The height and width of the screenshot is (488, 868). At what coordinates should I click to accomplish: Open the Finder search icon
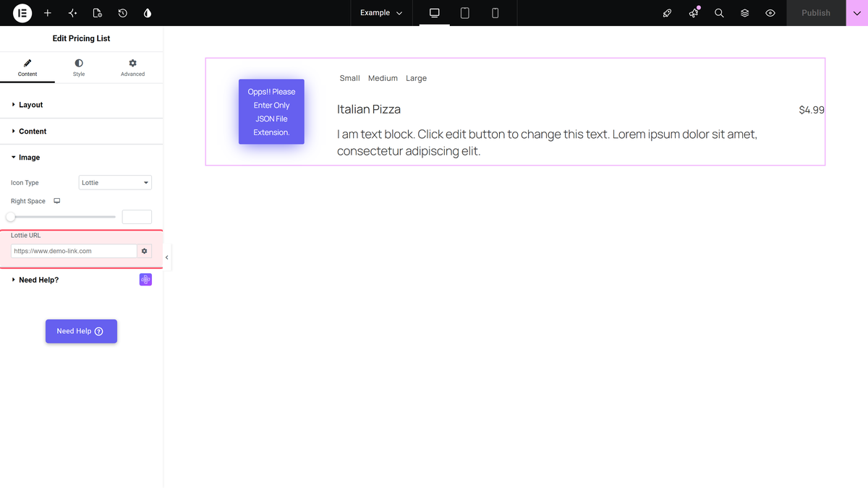coord(719,13)
